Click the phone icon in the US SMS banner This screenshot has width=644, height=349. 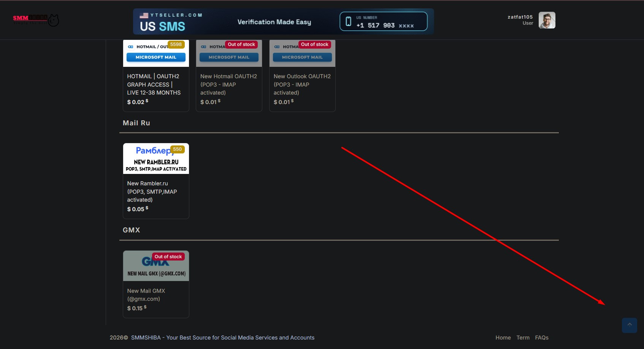point(348,21)
